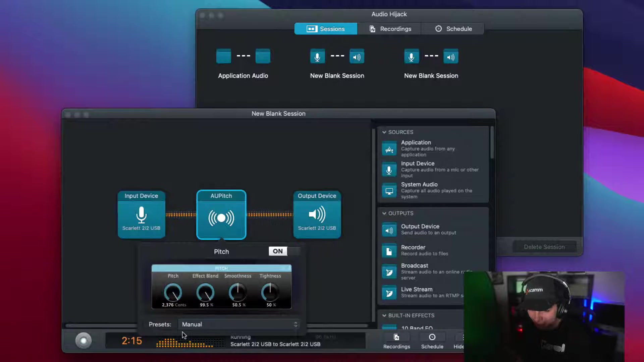The width and height of the screenshot is (644, 362).
Task: Click the Application source icon
Action: tap(389, 149)
